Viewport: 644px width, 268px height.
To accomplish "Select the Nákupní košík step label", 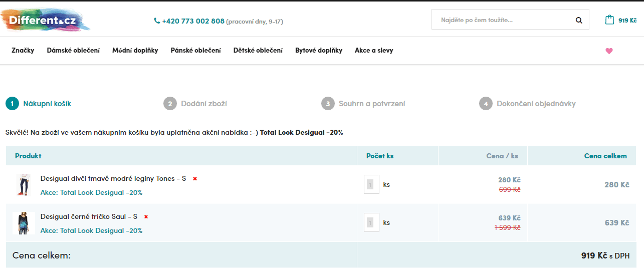I will click(x=47, y=104).
